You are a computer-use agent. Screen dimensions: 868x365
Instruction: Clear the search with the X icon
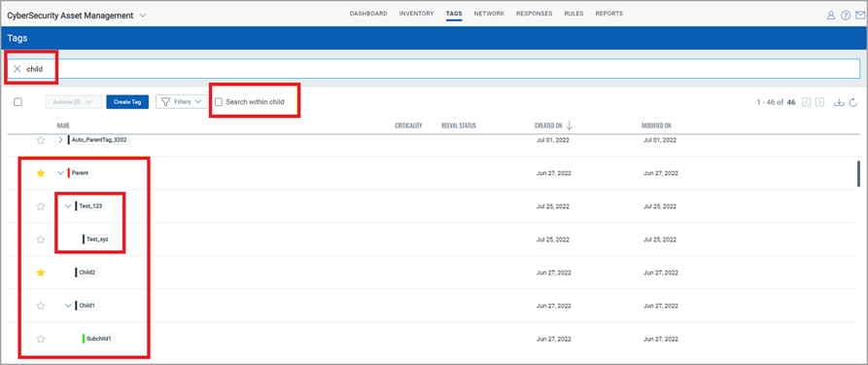click(x=17, y=69)
